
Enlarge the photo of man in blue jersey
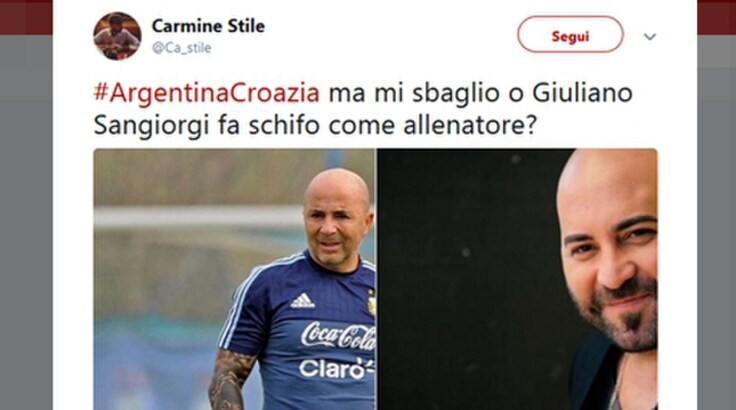[234, 279]
